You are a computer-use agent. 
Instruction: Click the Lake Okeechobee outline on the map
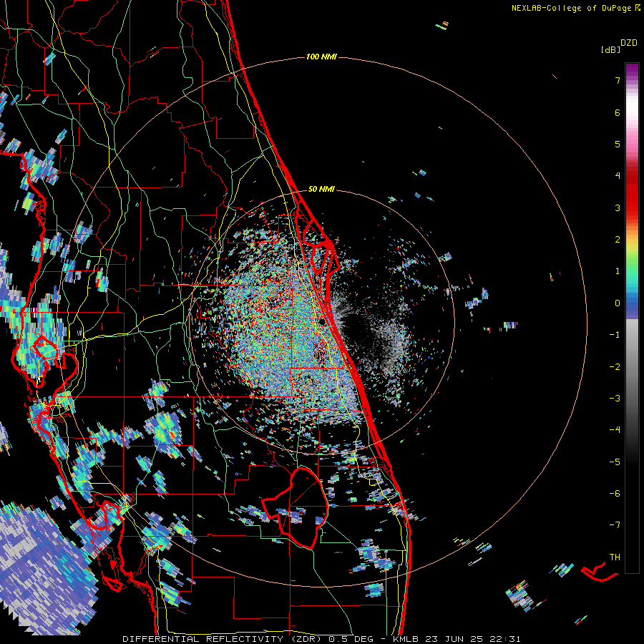296,507
